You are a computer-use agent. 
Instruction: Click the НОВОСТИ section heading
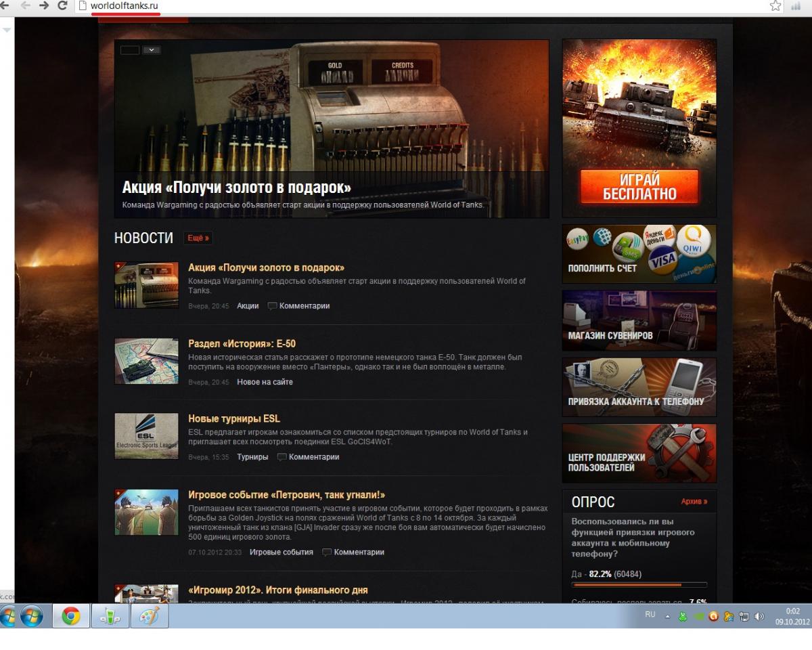point(144,238)
